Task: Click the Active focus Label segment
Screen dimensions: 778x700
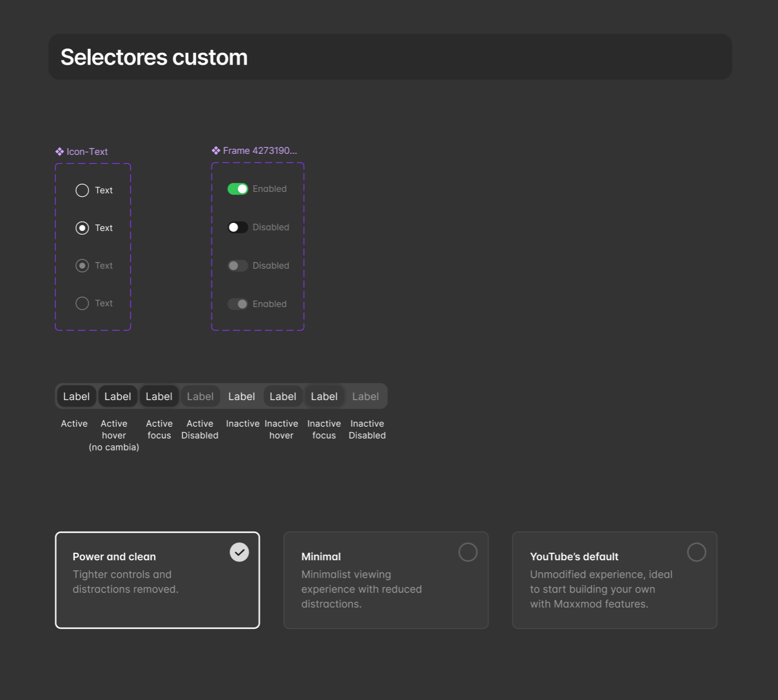Action: 159,396
